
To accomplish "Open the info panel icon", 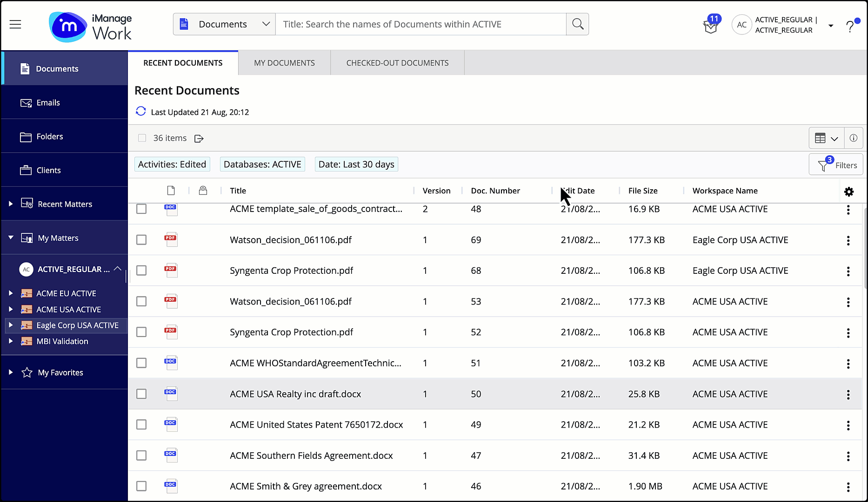I will [x=854, y=138].
